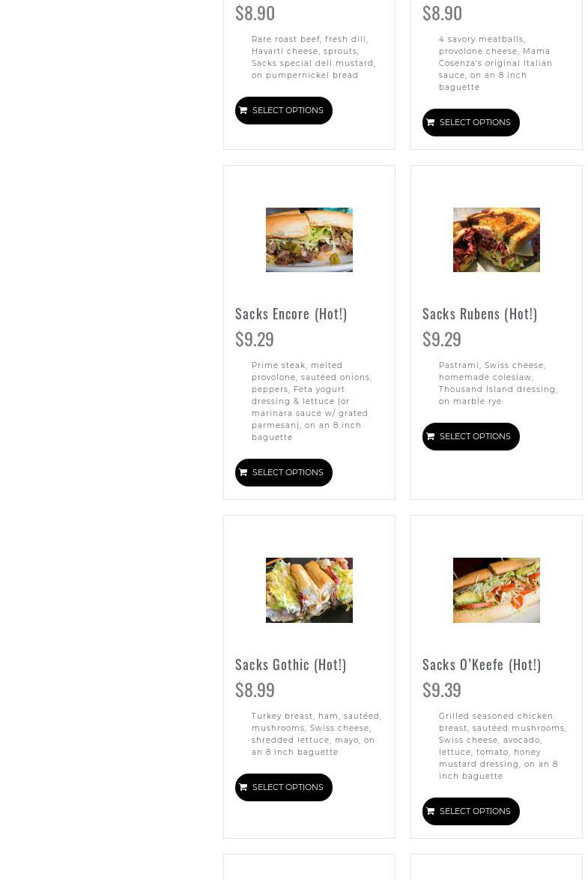Image resolution: width=588 pixels, height=880 pixels.
Task: Open the Sacks Encore sandwich photo
Action: tap(309, 240)
